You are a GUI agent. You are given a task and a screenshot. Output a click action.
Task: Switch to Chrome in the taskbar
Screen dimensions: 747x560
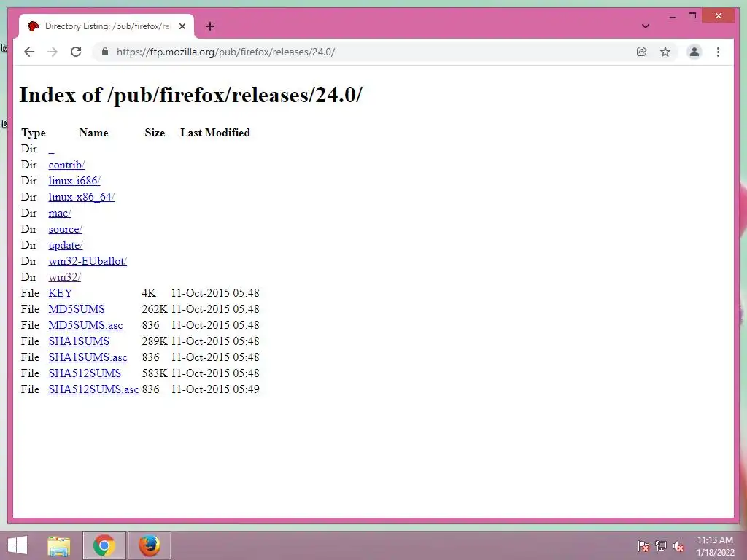(x=104, y=545)
